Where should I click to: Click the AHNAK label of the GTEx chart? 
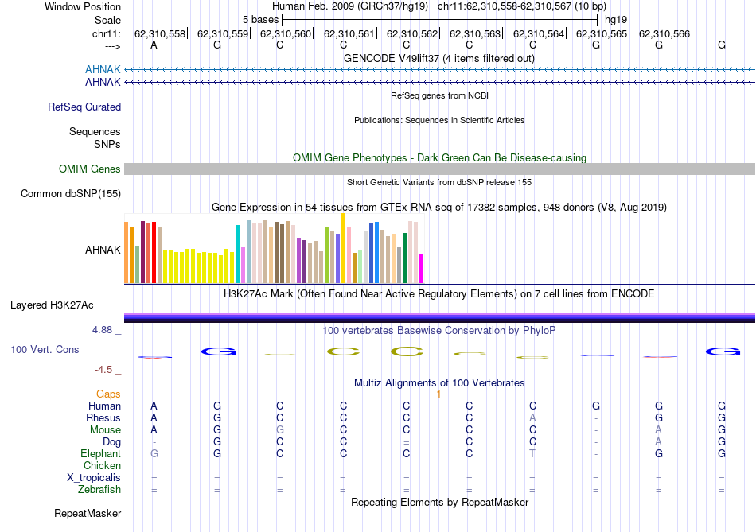[103, 250]
